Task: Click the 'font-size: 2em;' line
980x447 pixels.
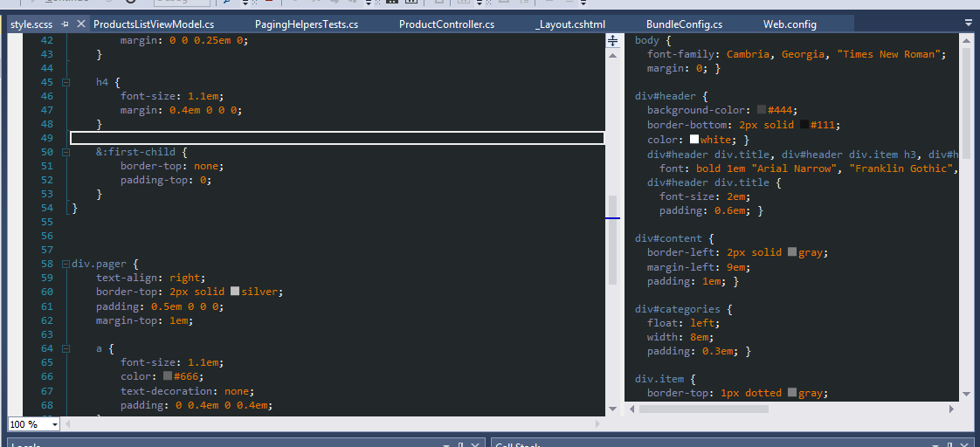Action: point(705,196)
